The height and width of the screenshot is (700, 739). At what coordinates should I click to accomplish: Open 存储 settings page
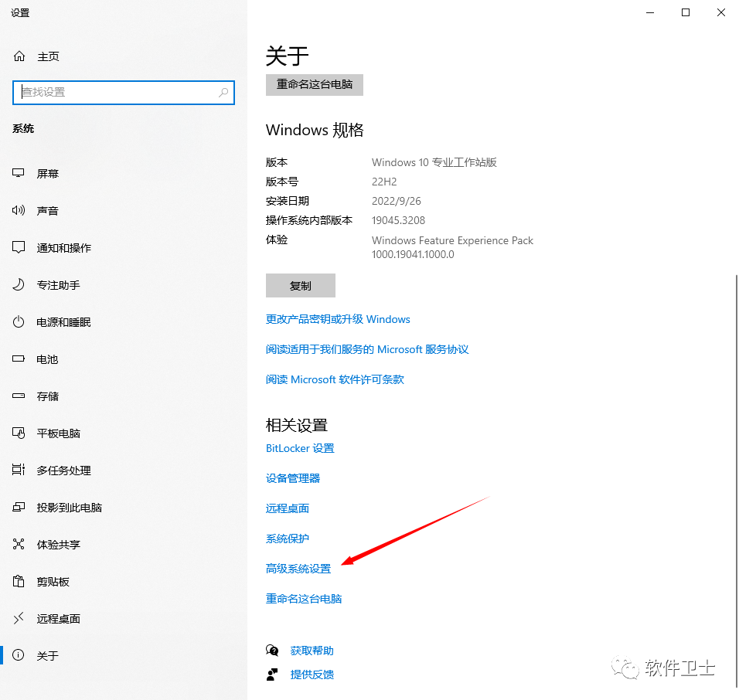[x=48, y=396]
